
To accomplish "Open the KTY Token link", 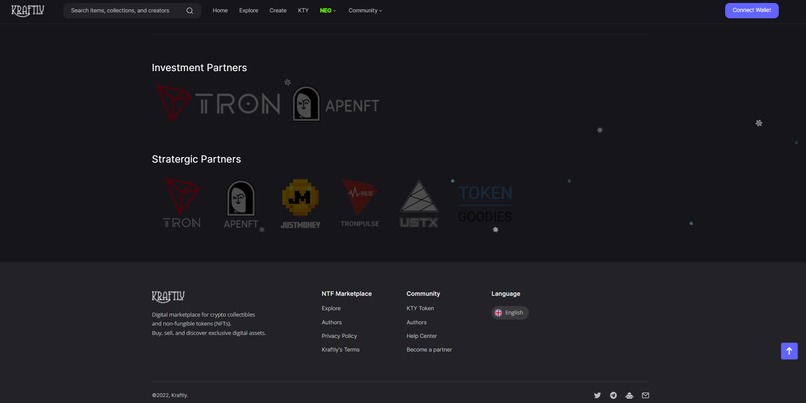I will 420,308.
